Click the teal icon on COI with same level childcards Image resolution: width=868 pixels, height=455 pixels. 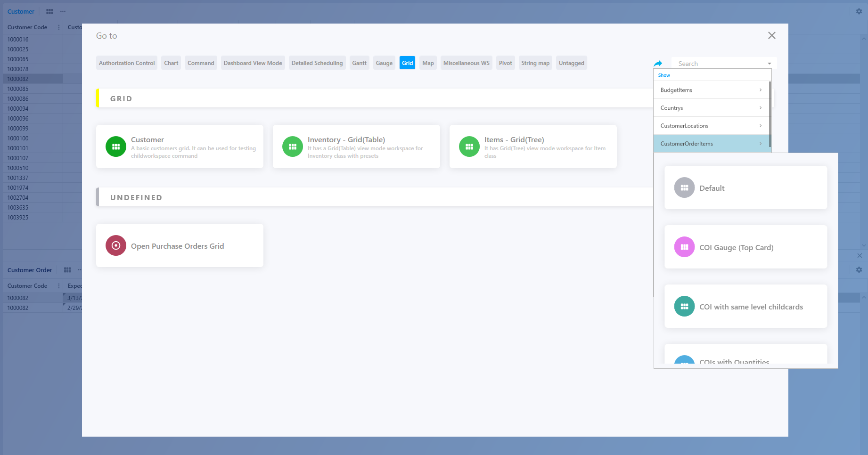pos(684,306)
